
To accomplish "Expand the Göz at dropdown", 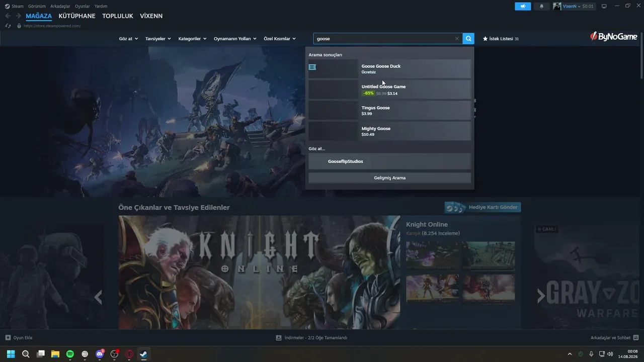I will pos(129,39).
